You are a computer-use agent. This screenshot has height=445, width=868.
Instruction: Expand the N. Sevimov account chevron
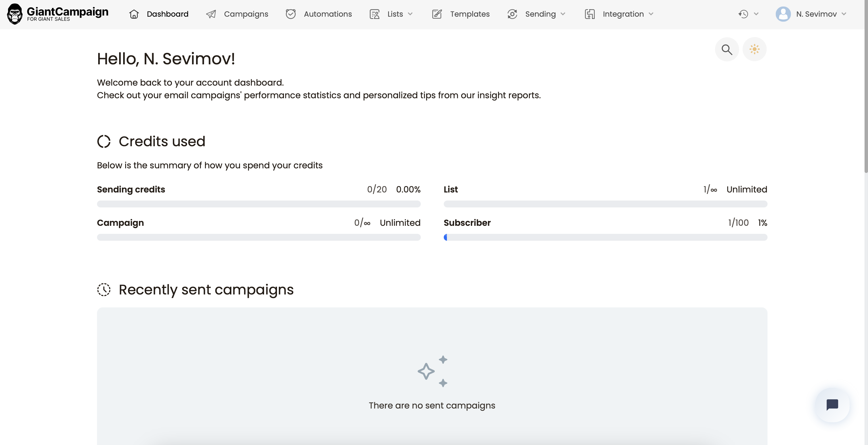(844, 14)
